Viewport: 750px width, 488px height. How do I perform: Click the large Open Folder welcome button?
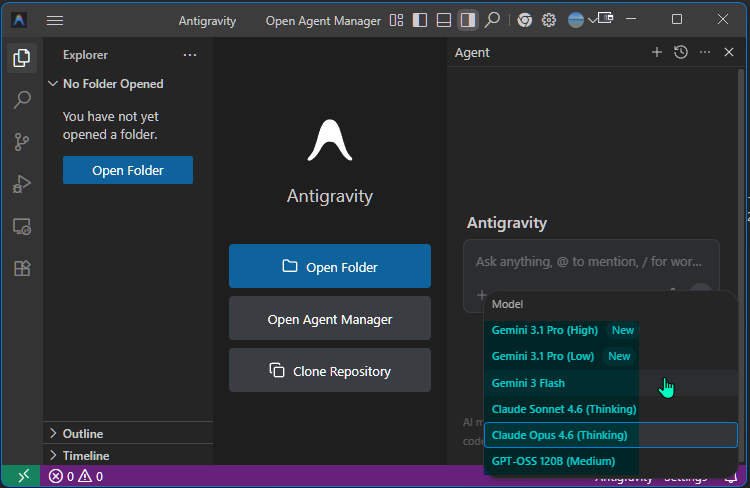pyautogui.click(x=330, y=266)
